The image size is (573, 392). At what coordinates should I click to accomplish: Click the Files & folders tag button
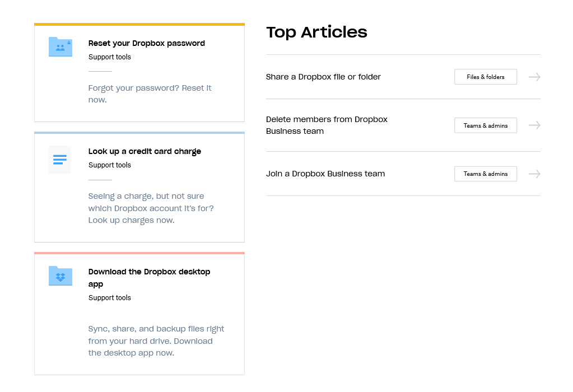click(x=485, y=77)
